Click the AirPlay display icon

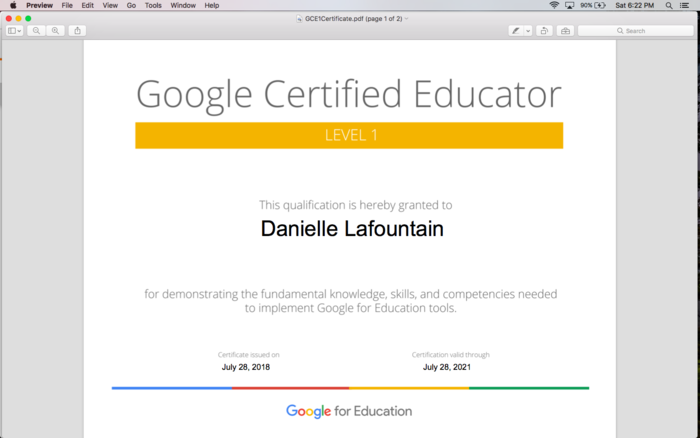pyautogui.click(x=570, y=5)
